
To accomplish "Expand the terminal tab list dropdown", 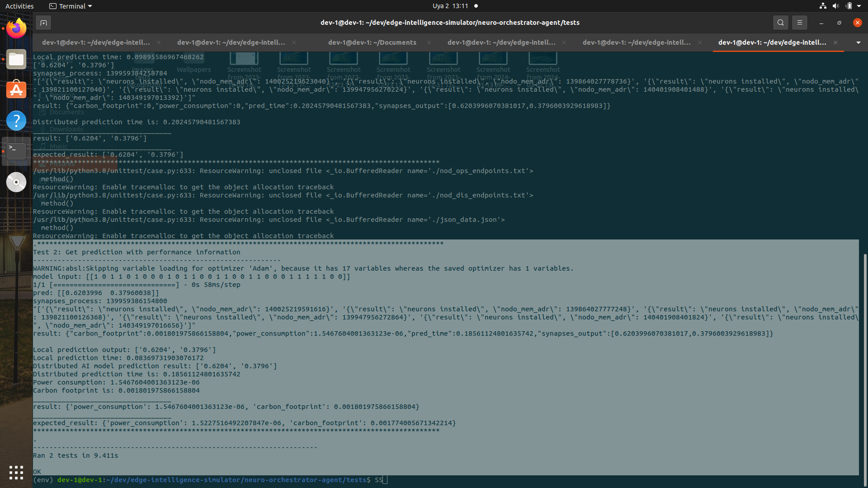I will click(x=858, y=42).
